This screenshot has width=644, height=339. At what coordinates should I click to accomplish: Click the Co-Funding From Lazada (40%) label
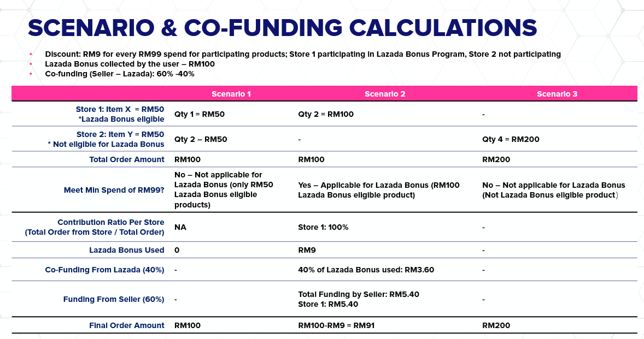pyautogui.click(x=104, y=270)
